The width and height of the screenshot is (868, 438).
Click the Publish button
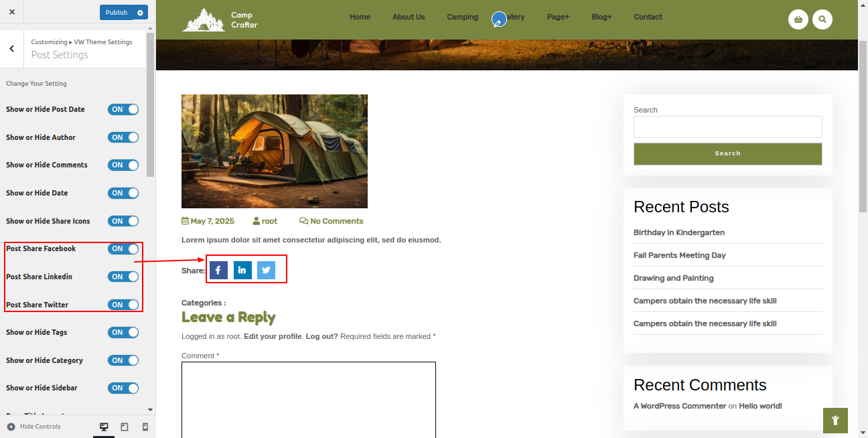117,13
